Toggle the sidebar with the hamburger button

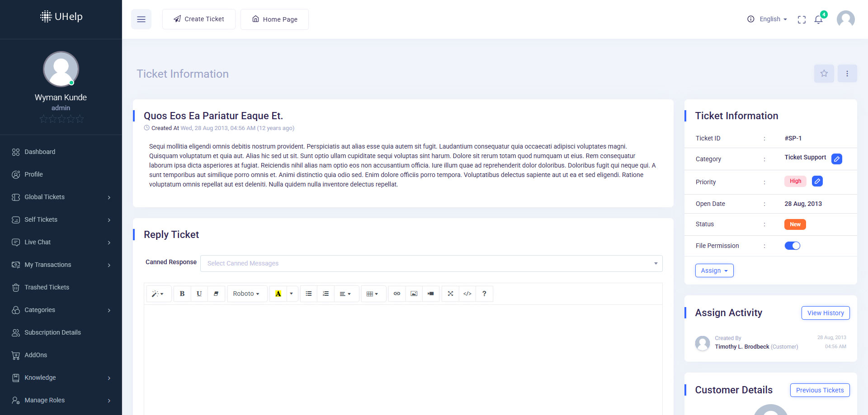(x=141, y=19)
